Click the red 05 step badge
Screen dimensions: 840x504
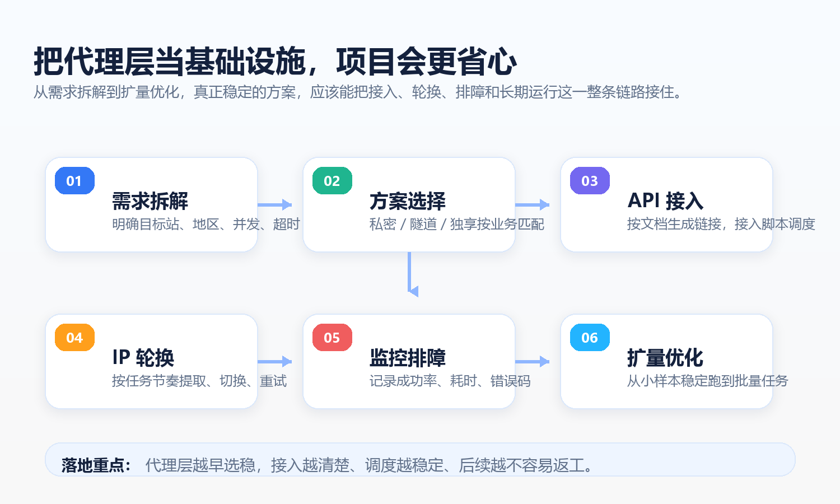[x=332, y=338]
